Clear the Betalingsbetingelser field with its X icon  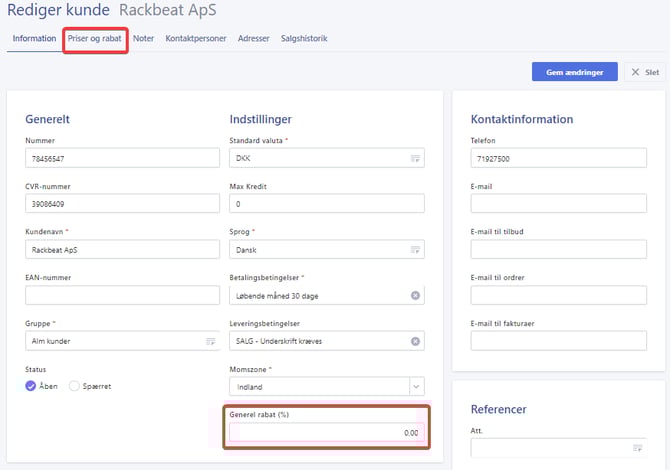coord(414,296)
